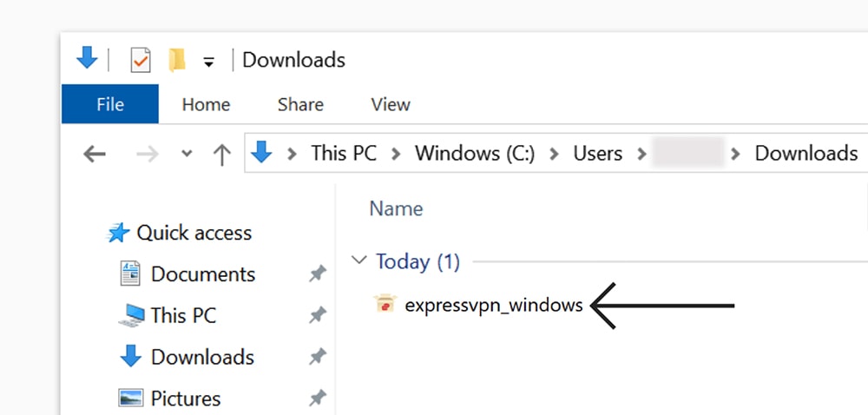Click the Downloads blue arrow icon in sidebar

(x=131, y=357)
